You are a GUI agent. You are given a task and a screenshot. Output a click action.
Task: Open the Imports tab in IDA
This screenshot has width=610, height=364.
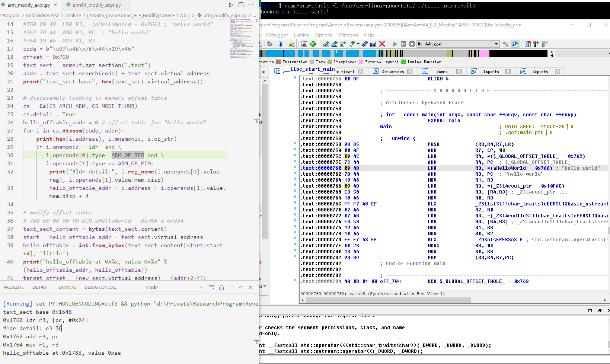point(491,71)
